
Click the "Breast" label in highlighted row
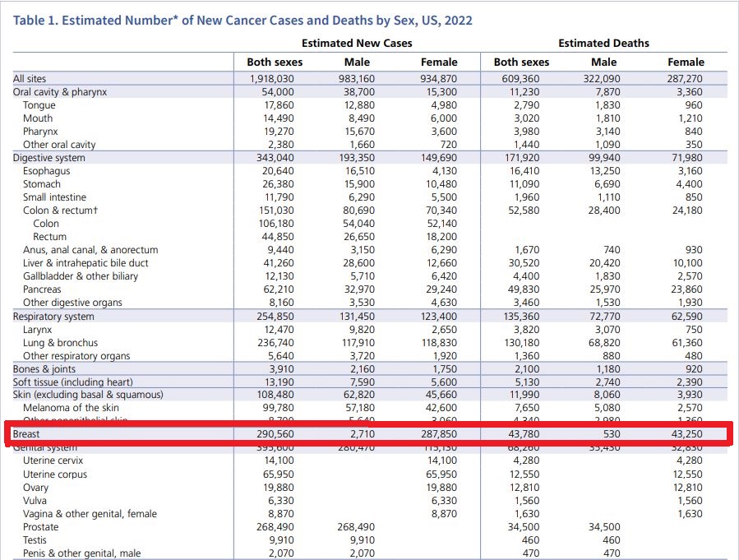pyautogui.click(x=26, y=433)
